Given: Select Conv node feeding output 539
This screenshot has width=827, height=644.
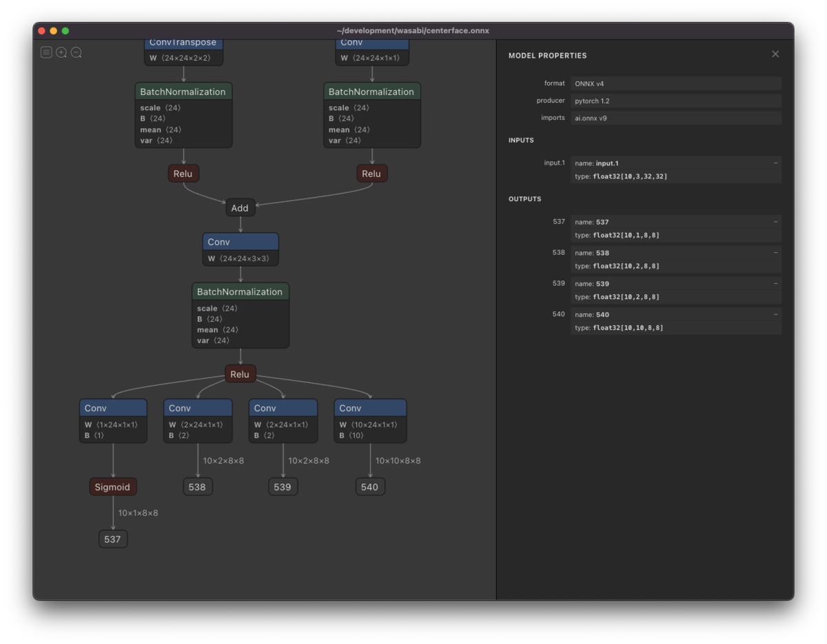Looking at the screenshot, I should click(x=283, y=408).
